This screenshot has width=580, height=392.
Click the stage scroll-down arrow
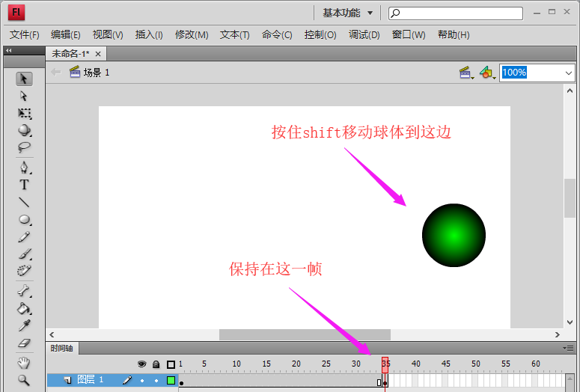click(570, 322)
